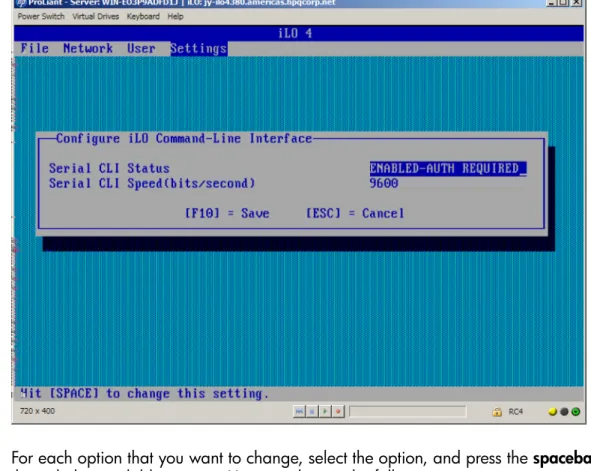Click the RC4 encryption label
This screenshot has height=471, width=591.
click(516, 412)
